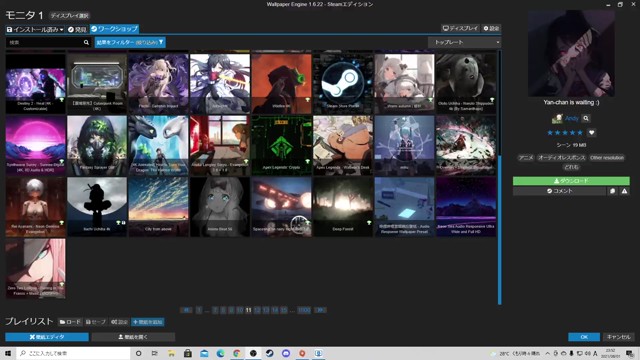Screen dimensions: 640x360
Task: Click the magnifier icon in the search box
Action: (86, 42)
